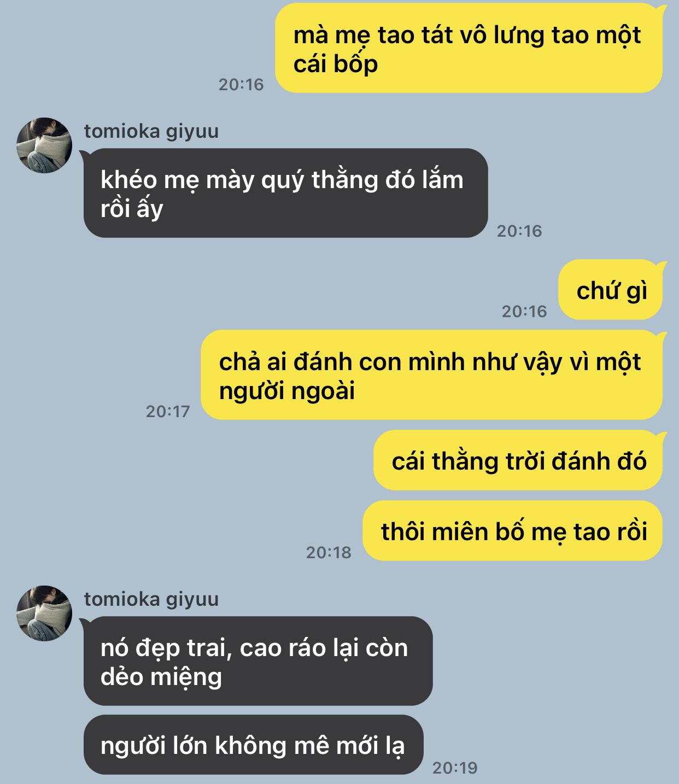Tap the 'người lớn không mê mới lạ' bubble
The image size is (679, 784).
[x=253, y=745]
